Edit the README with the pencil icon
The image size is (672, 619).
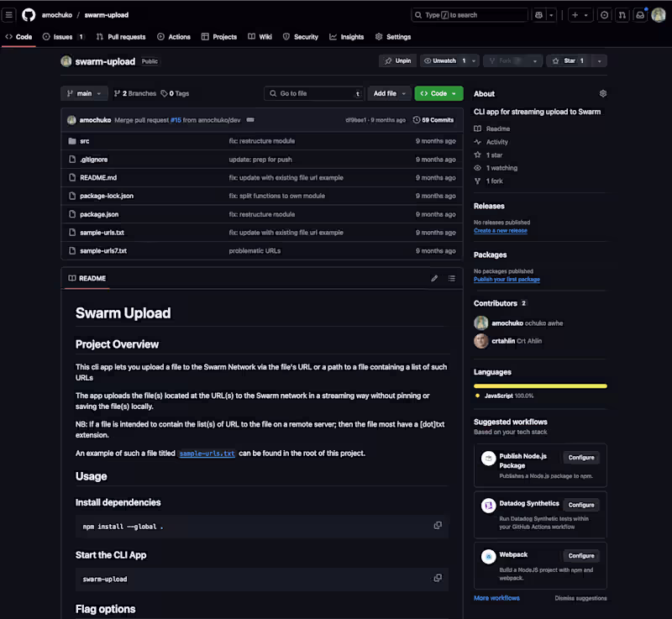tap(434, 278)
